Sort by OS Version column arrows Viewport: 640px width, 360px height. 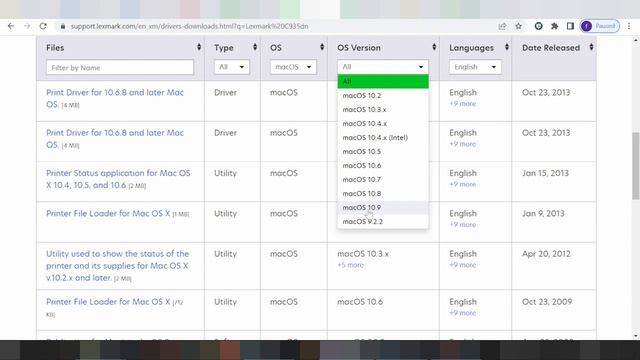coord(434,47)
